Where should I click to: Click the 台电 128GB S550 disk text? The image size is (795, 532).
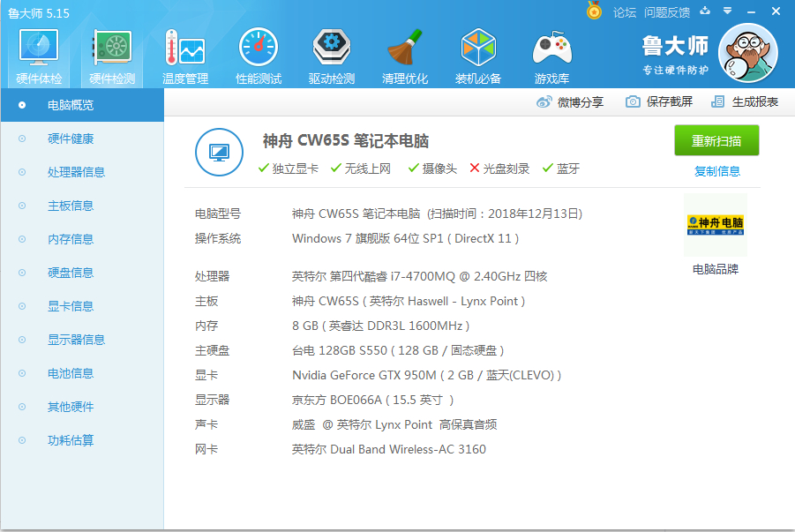pos(398,350)
